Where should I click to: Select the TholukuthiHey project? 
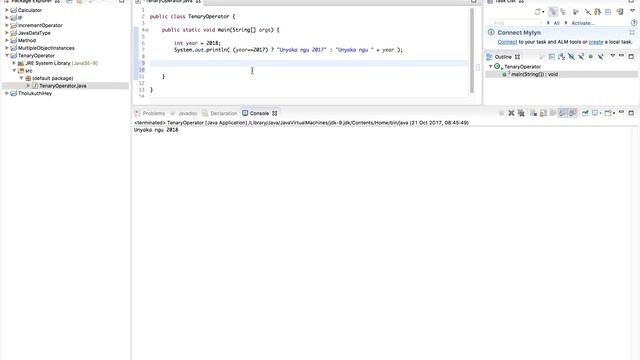pos(35,93)
